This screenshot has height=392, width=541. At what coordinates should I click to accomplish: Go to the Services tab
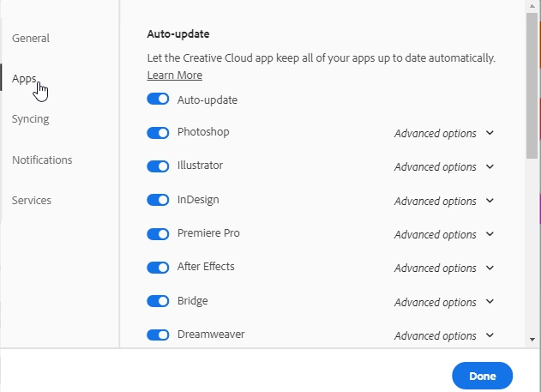tap(32, 200)
